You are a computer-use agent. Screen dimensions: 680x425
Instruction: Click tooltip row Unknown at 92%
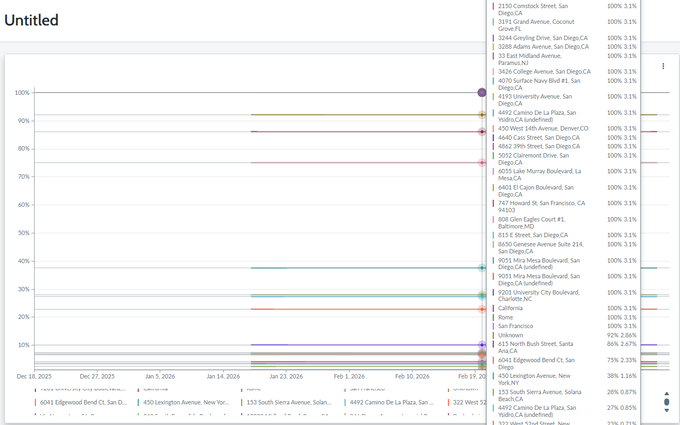(x=565, y=335)
